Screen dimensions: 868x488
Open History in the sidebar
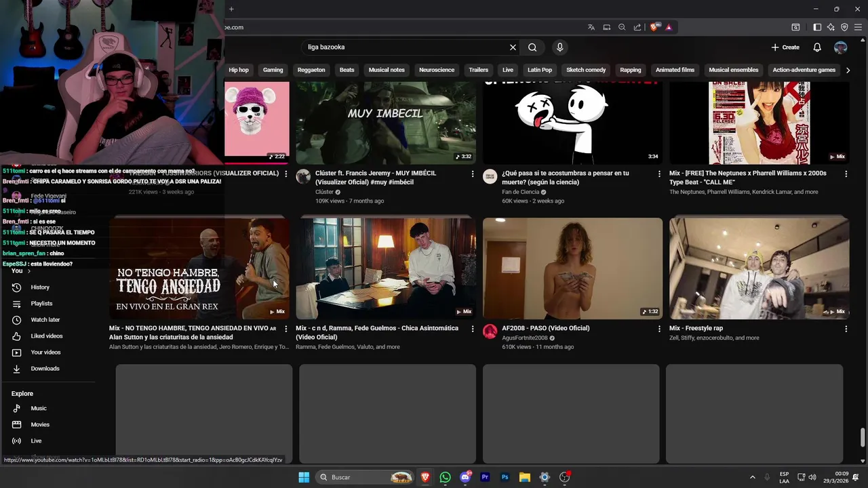40,287
